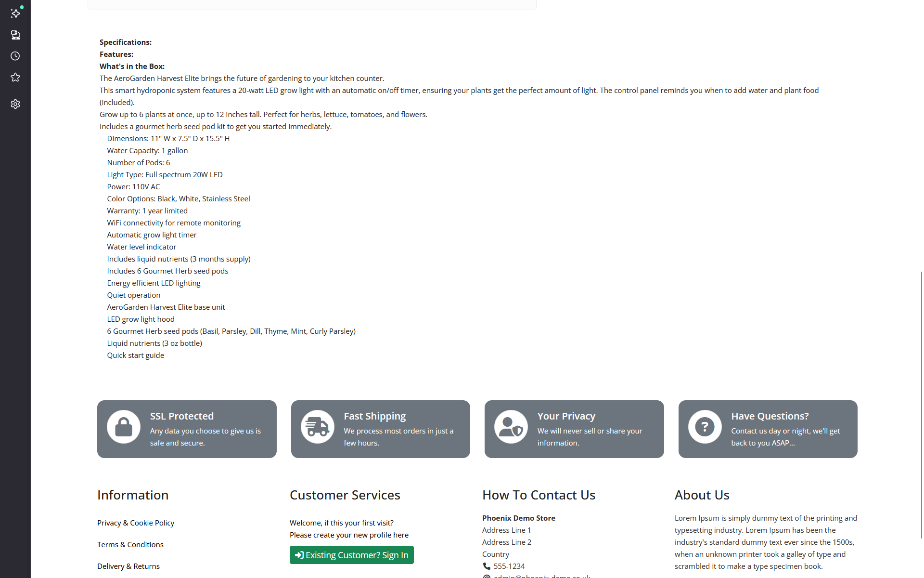The height and width of the screenshot is (578, 924).
Task: Click the Power: 110V AC line
Action: click(133, 187)
